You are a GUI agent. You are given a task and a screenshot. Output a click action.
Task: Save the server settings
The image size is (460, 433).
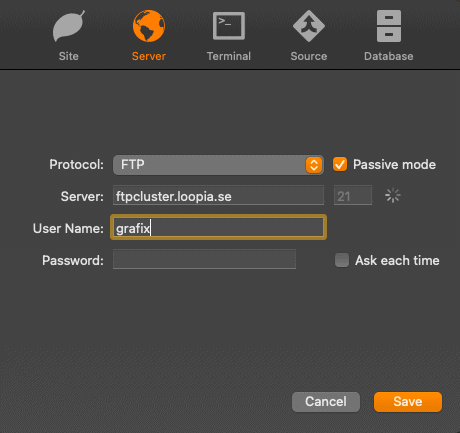tap(408, 402)
